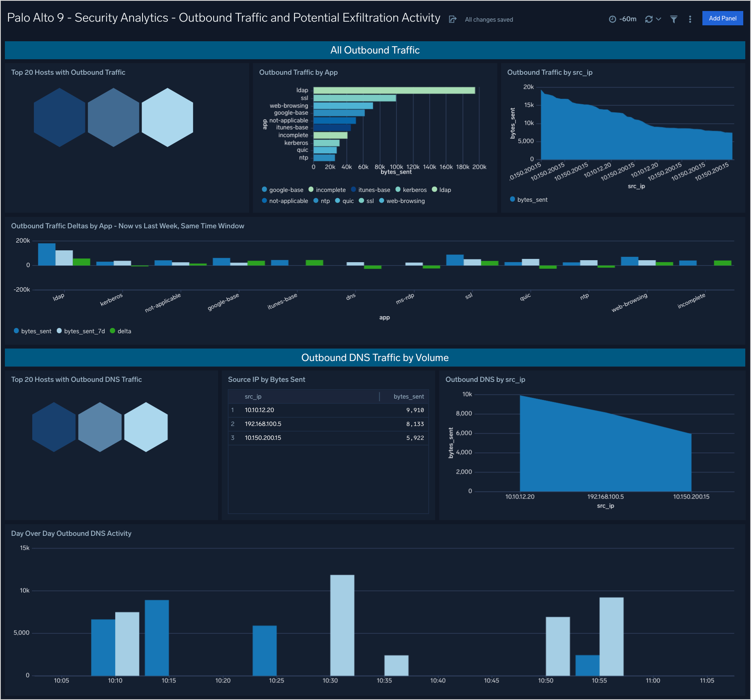Click the Add Panel button
The width and height of the screenshot is (751, 700).
click(x=722, y=18)
